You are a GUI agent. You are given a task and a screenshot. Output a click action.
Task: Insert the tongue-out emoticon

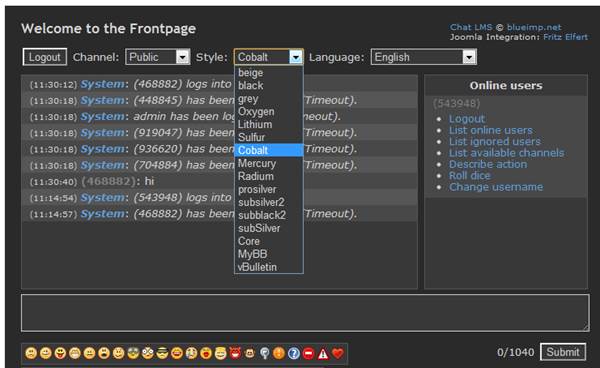pos(60,353)
